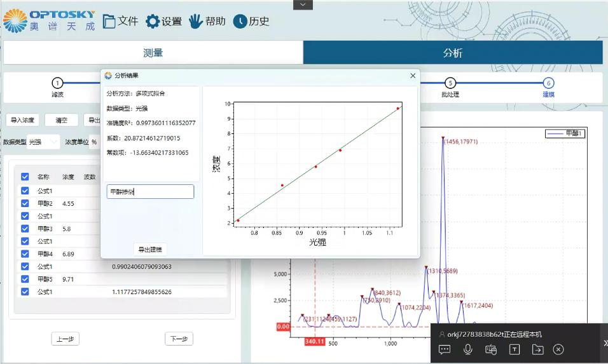
Task: Click the file transfer icon in remote panel
Action: coord(538,349)
